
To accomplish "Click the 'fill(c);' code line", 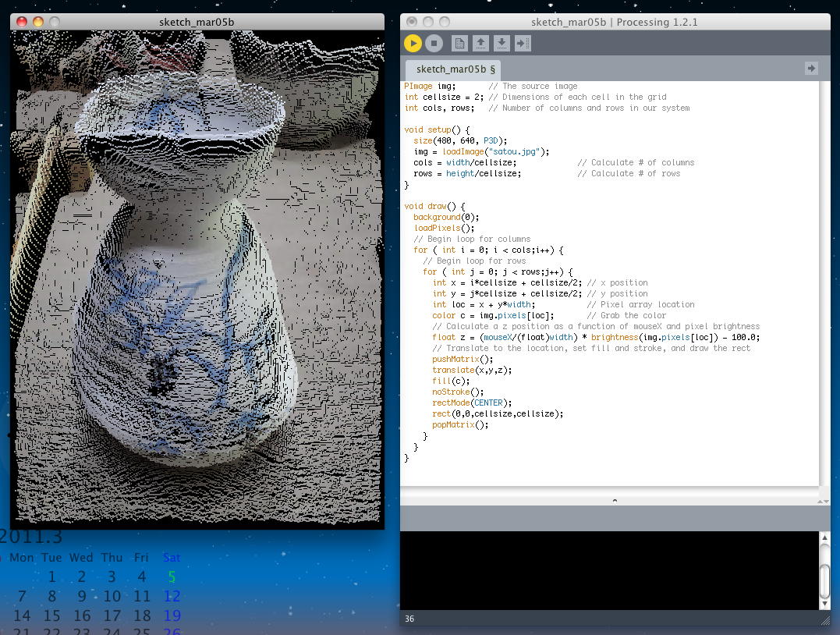I will coord(451,381).
